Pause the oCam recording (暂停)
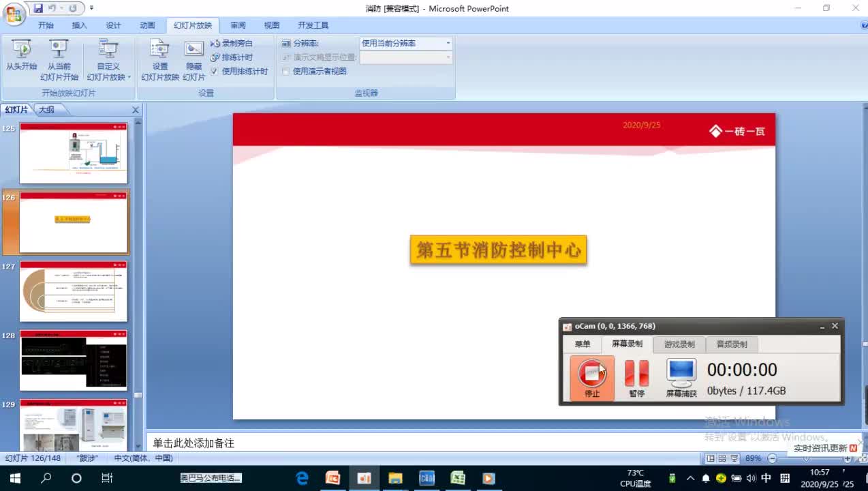 pos(637,378)
